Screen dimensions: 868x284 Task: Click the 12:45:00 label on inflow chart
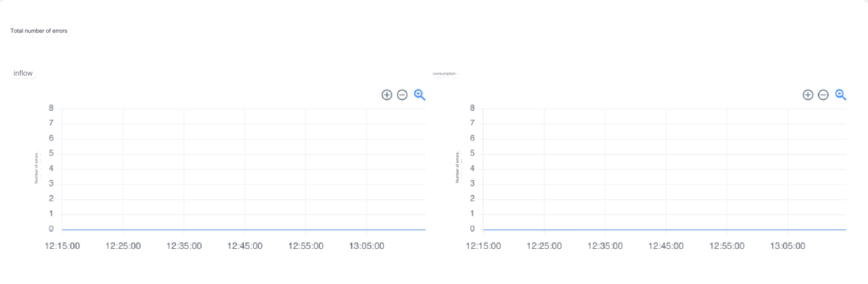pos(245,246)
